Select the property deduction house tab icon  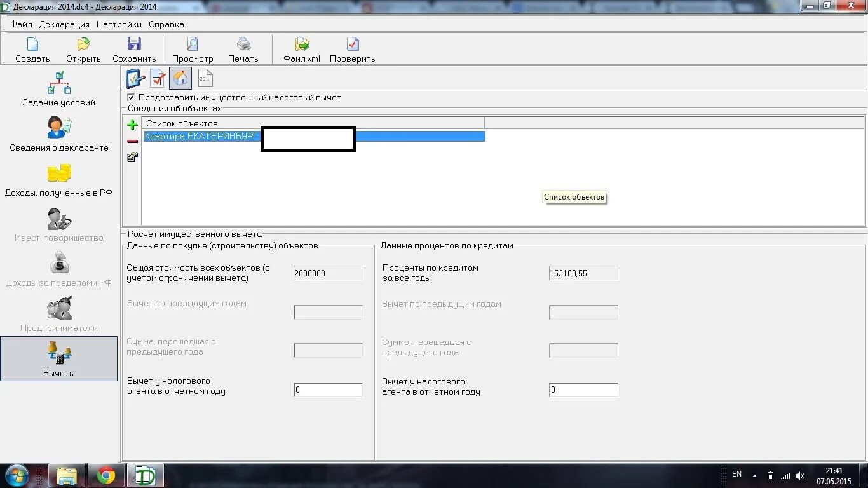(180, 78)
